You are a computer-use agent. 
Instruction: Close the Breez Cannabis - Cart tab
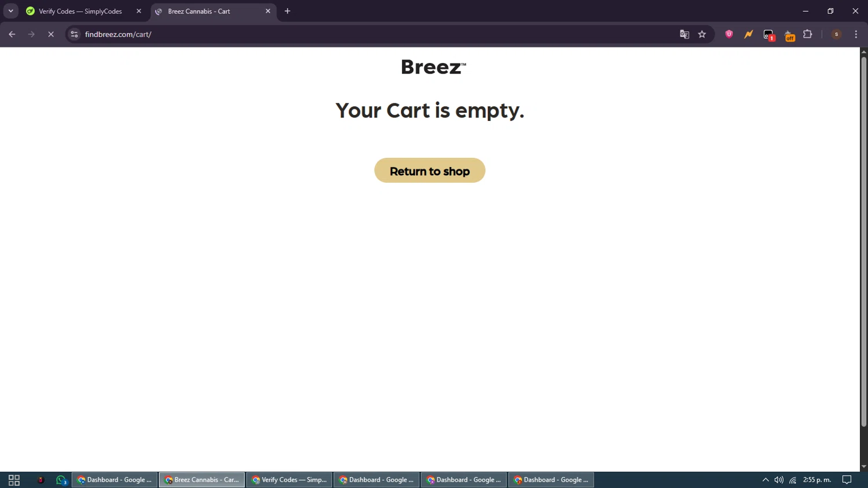pyautogui.click(x=268, y=11)
